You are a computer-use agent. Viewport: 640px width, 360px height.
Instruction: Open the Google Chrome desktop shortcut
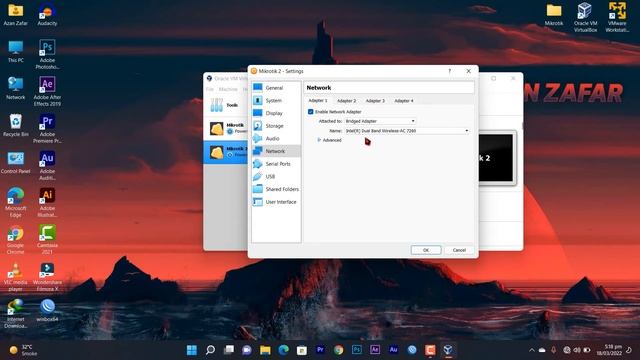[16, 240]
